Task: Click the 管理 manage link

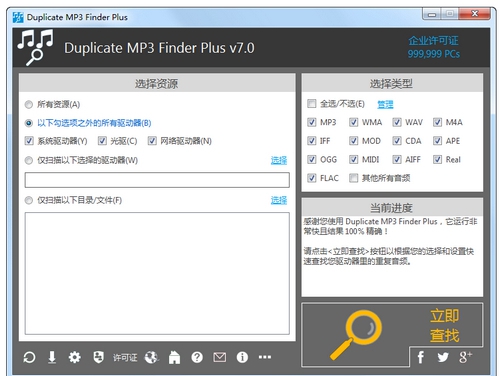Action: point(385,104)
